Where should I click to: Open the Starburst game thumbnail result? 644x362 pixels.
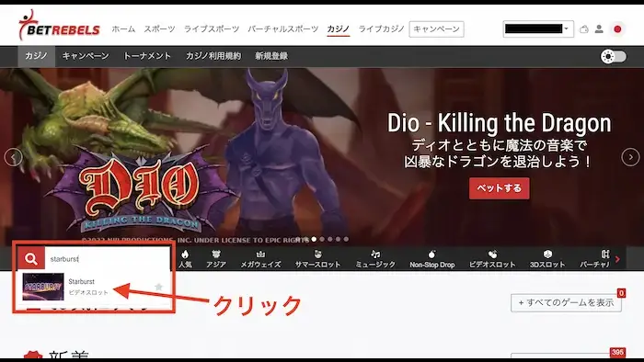(43, 287)
